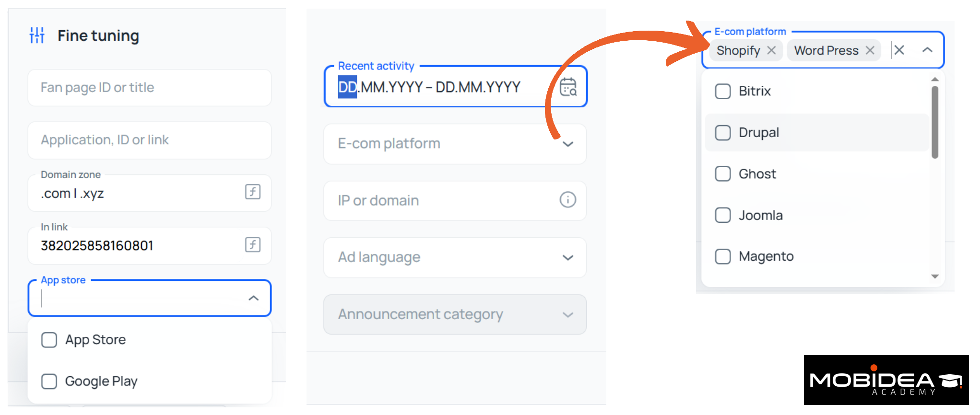980x415 pixels.
Task: Check the App Store checkbox
Action: 49,340
